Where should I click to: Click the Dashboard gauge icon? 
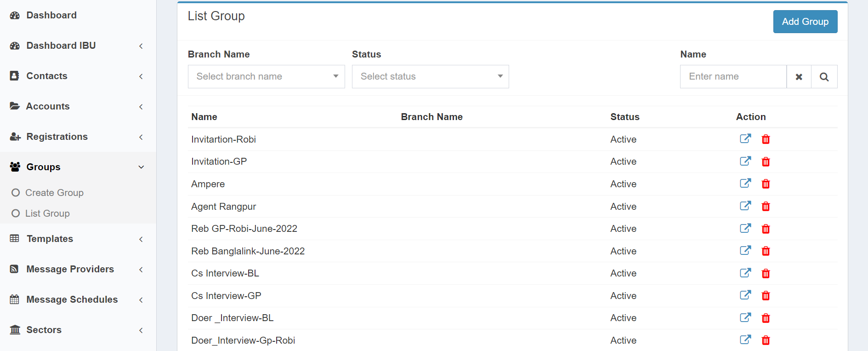pyautogui.click(x=15, y=15)
